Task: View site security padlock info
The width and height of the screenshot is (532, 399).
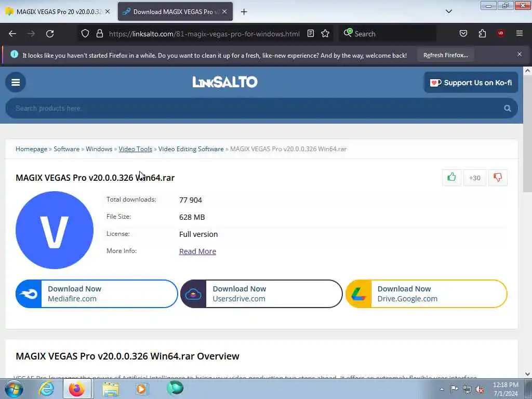Action: coord(100,34)
